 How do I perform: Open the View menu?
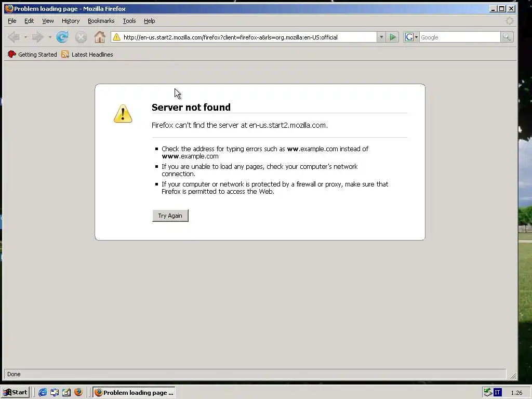click(48, 21)
